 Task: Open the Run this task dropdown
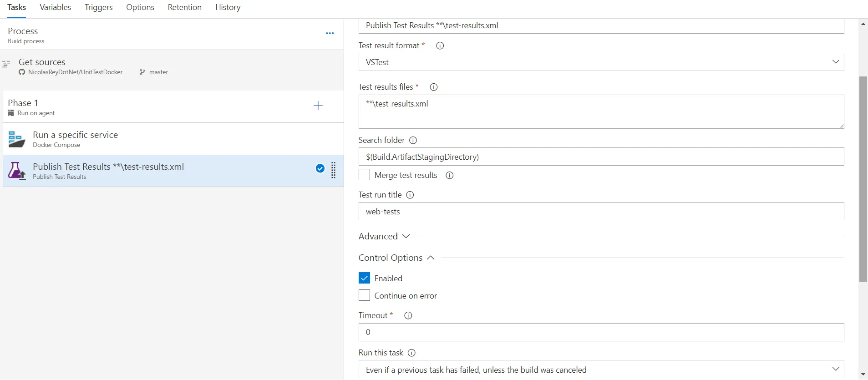click(x=601, y=370)
